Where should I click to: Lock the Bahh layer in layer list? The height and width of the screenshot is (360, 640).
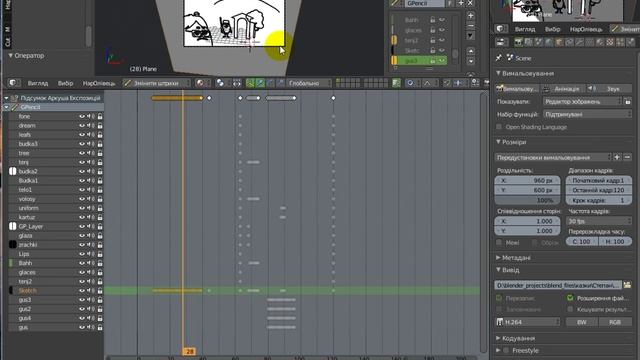(433, 20)
